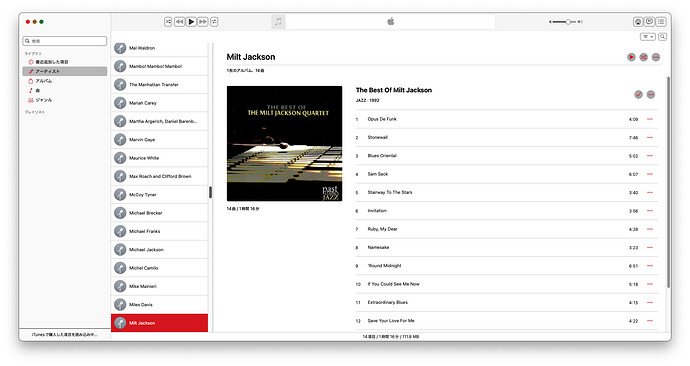
Task: Select 曲 (songs) in the sidebar
Action: point(65,91)
